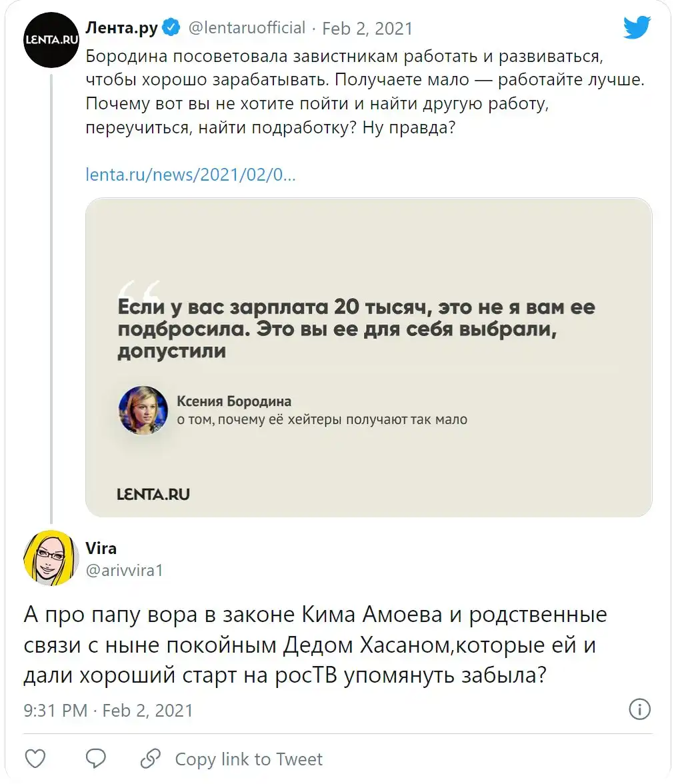Click the Feb 2, 2021 date beside @lentaruofficial
This screenshot has width=676, height=784.
(367, 29)
